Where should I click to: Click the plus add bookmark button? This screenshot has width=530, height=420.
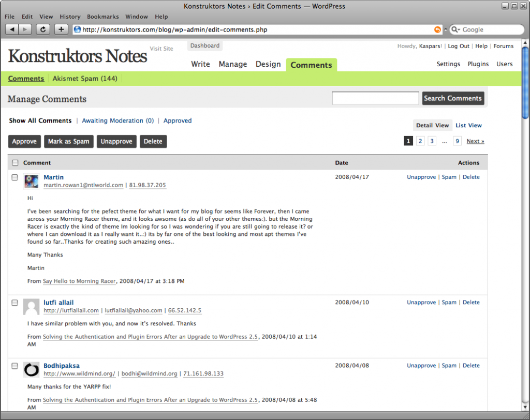pyautogui.click(x=61, y=29)
